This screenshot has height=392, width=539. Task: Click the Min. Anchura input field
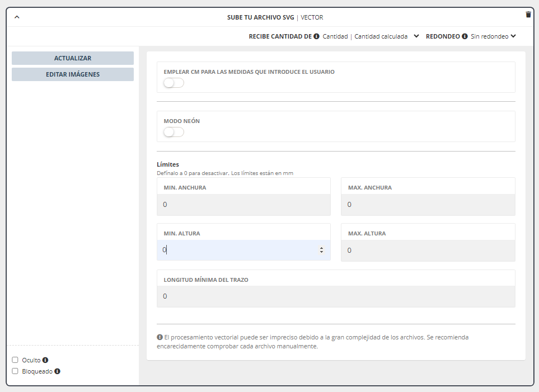[x=243, y=205]
